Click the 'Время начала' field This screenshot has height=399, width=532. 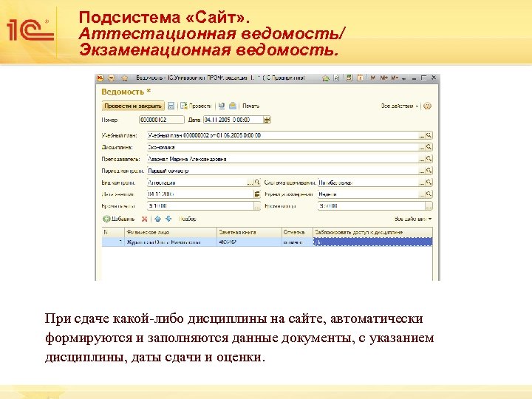(x=200, y=206)
